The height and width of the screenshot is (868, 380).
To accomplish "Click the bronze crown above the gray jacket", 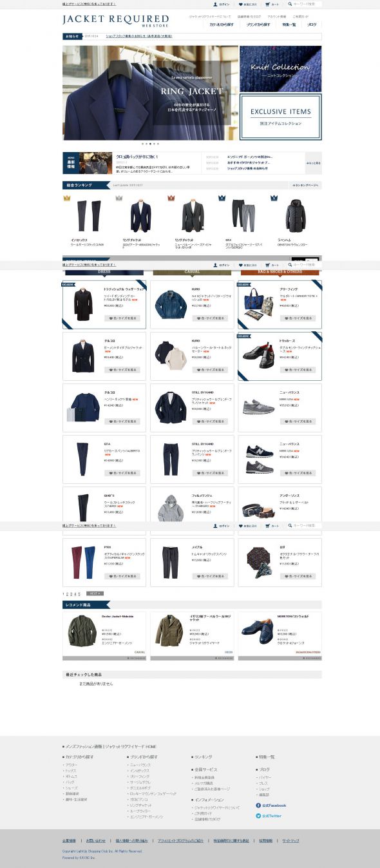I will pos(171,198).
